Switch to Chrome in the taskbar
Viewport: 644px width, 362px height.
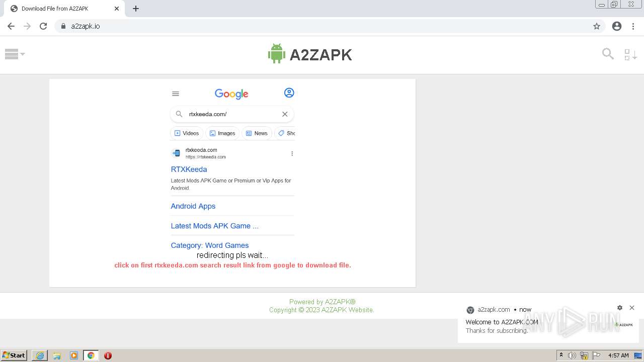point(91,355)
